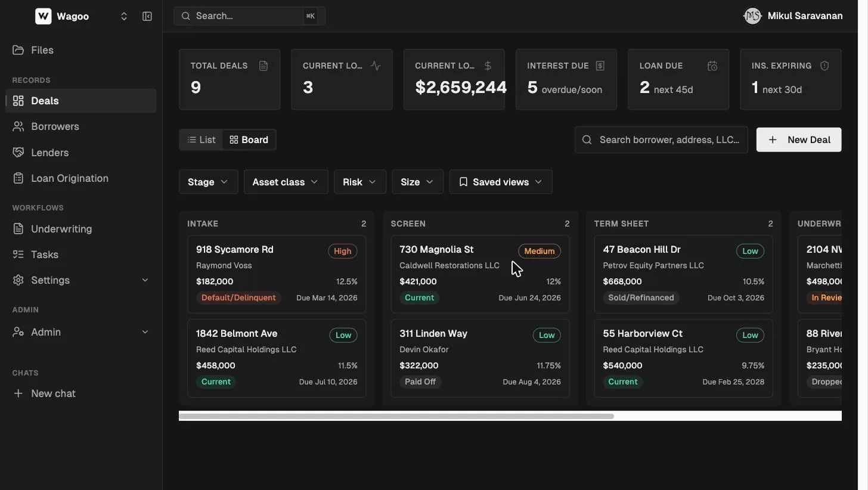Click the bookmark icon in Saved views
The width and height of the screenshot is (868, 490).
coord(463,182)
